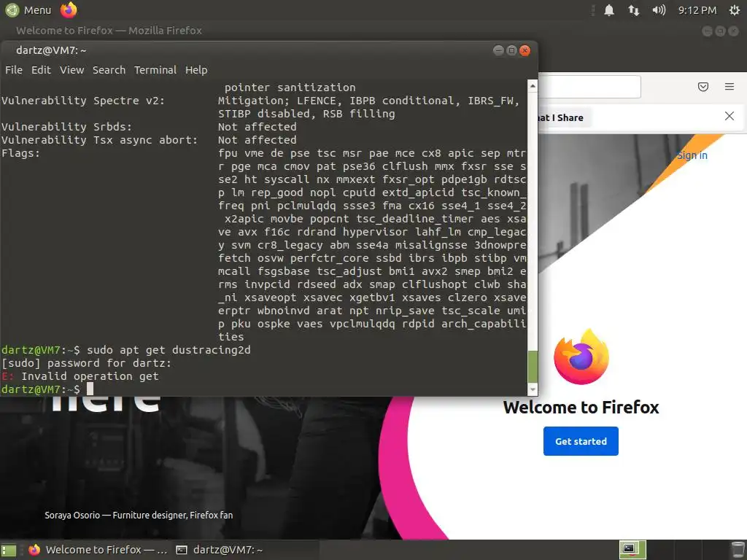Show the calendar from the 9:12 PM clock
This screenshot has width=747, height=560.
pos(697,10)
